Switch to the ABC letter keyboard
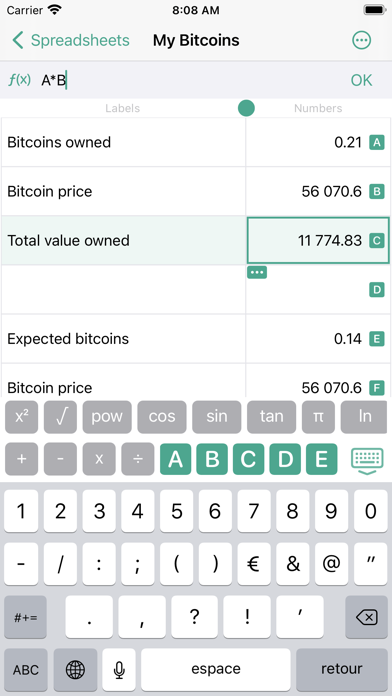The height and width of the screenshot is (696, 392). tap(26, 669)
